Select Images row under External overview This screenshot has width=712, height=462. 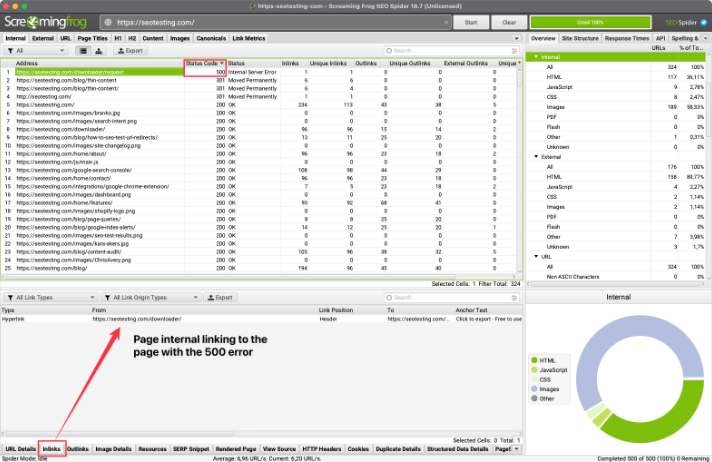coord(616,207)
